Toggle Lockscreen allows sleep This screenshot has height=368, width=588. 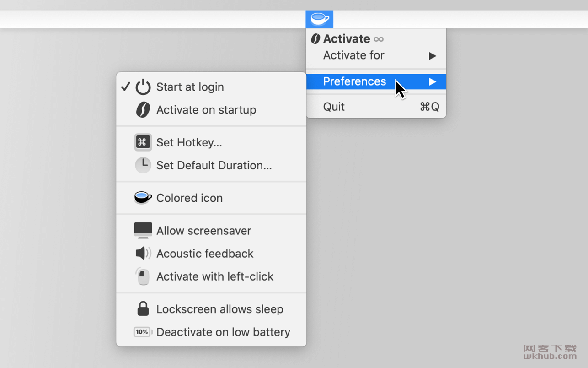click(x=211, y=309)
